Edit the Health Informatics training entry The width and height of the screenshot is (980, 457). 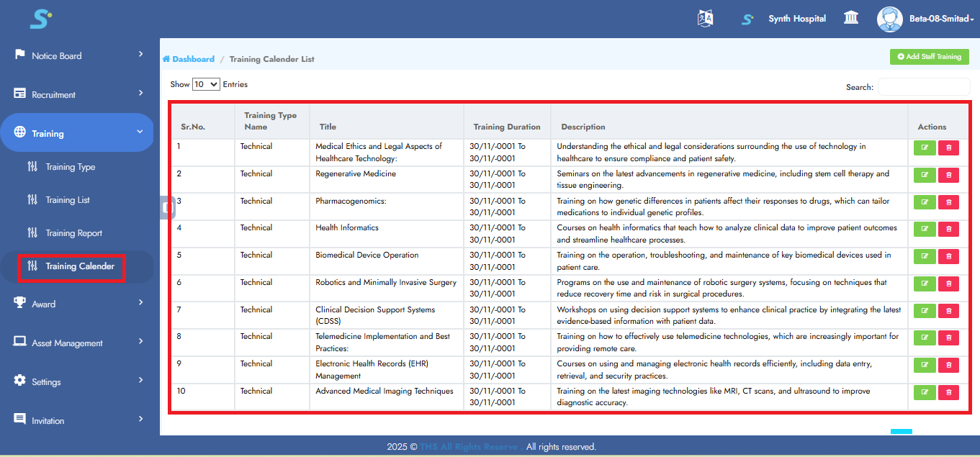[x=925, y=229]
